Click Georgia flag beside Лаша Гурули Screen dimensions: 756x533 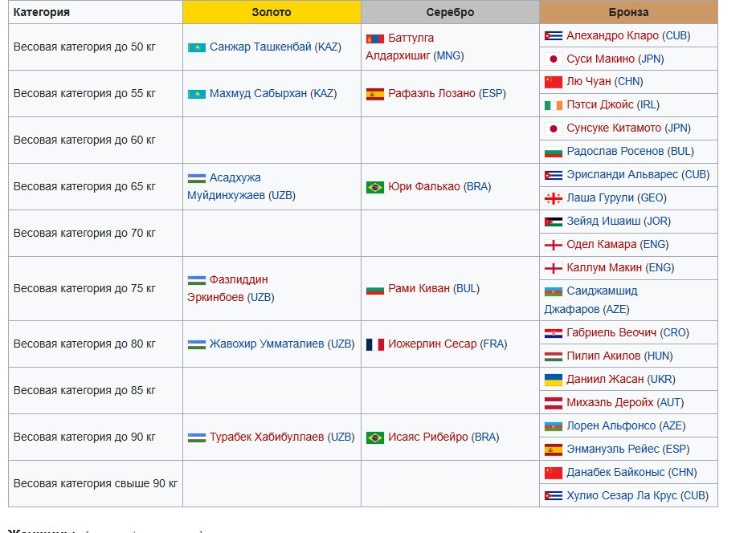pos(553,198)
